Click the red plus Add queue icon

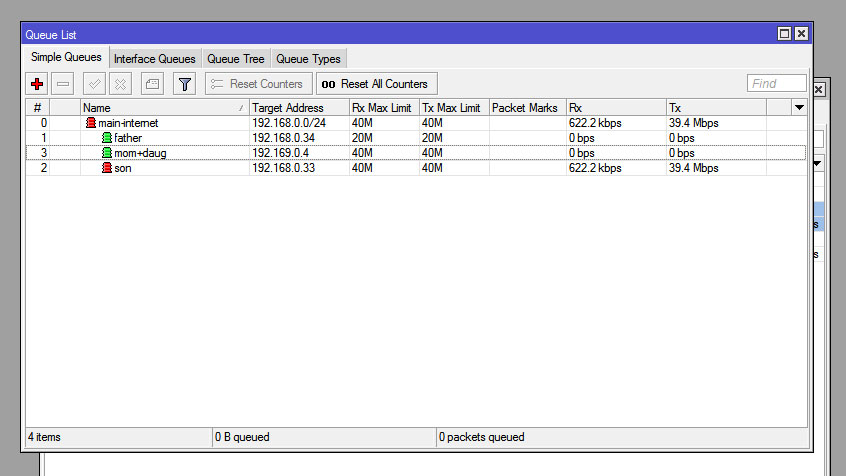(37, 84)
